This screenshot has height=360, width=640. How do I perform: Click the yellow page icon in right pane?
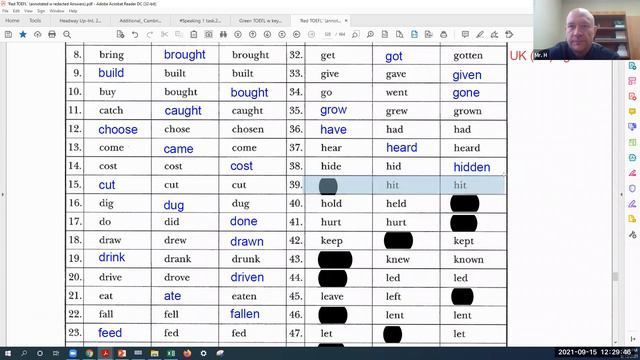[632, 219]
